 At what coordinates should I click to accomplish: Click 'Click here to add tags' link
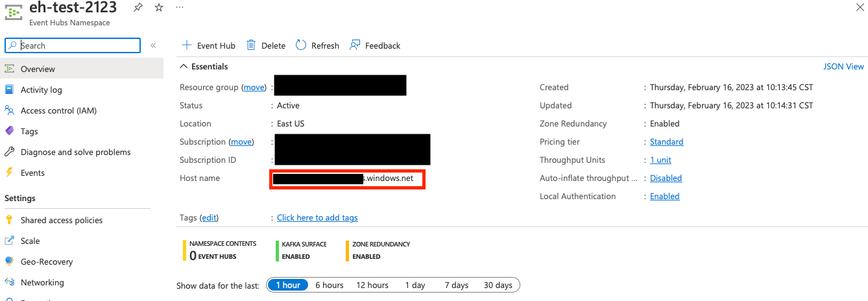point(317,218)
